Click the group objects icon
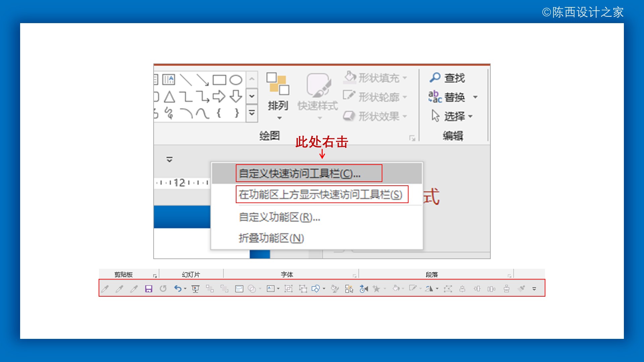 pos(288,289)
